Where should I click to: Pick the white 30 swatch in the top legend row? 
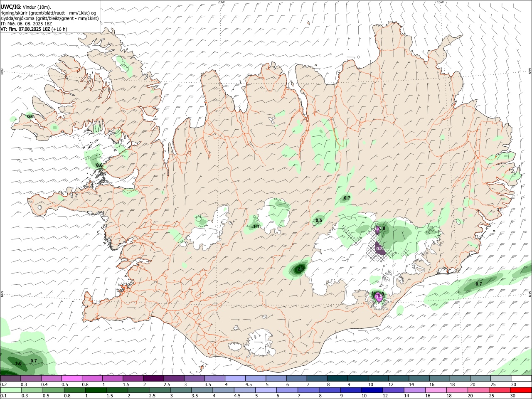click(522, 379)
